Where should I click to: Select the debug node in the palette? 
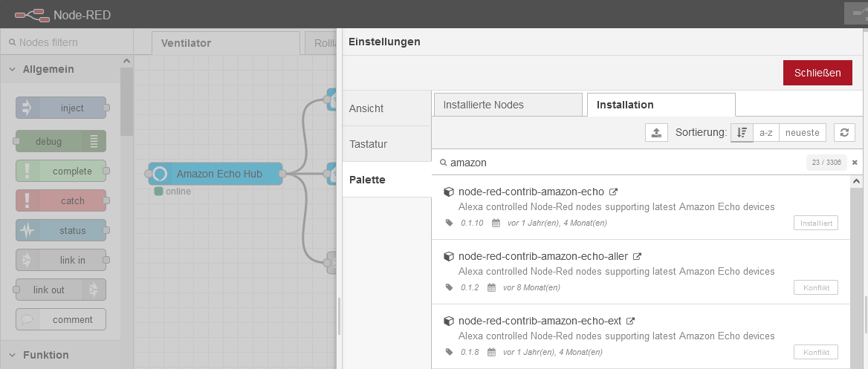pyautogui.click(x=61, y=141)
